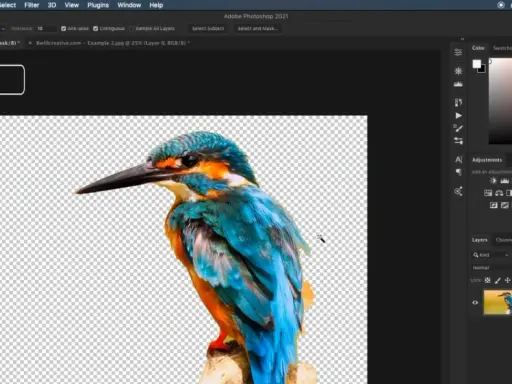Toggle the Anti-alias checkbox

(x=64, y=29)
